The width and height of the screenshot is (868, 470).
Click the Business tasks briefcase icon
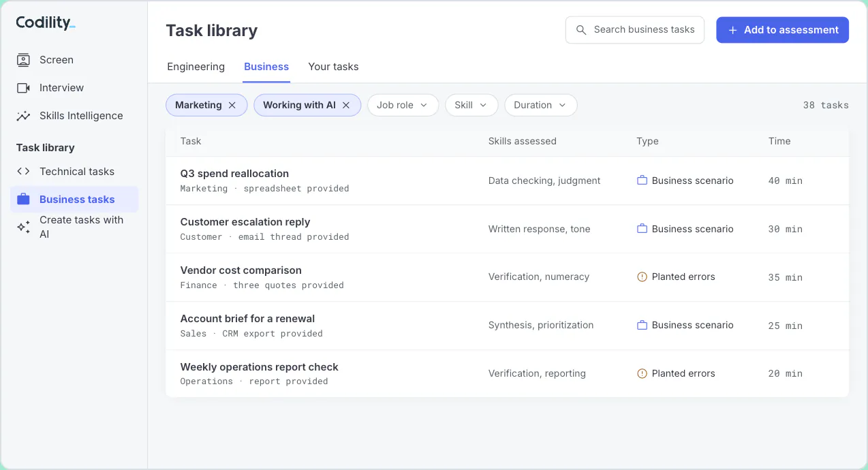[23, 200]
